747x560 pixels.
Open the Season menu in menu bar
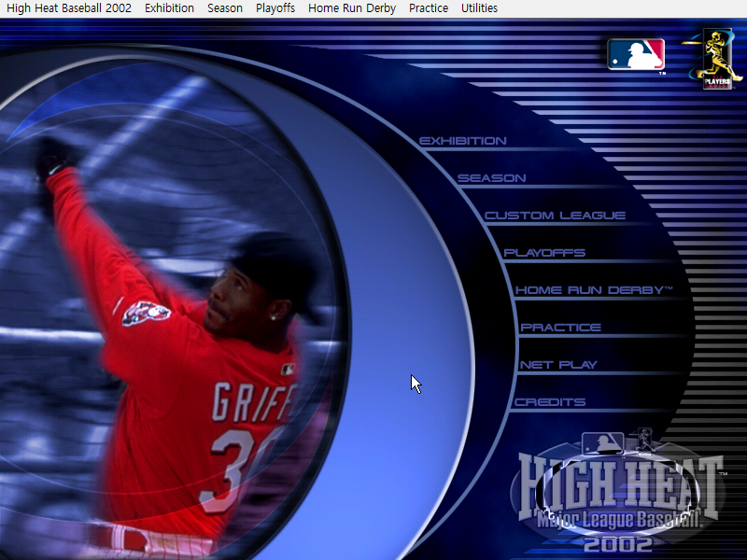pos(225,8)
